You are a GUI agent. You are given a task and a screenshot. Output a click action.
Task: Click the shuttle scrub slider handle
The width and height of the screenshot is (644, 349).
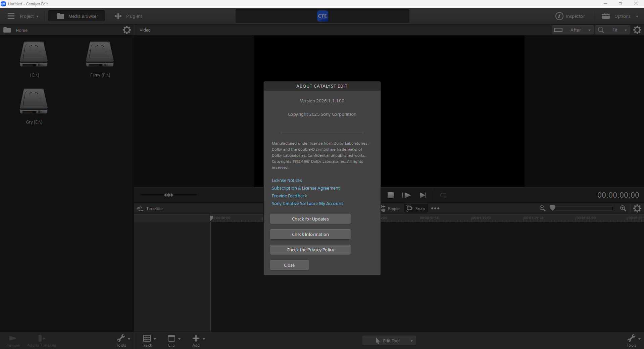tap(168, 195)
